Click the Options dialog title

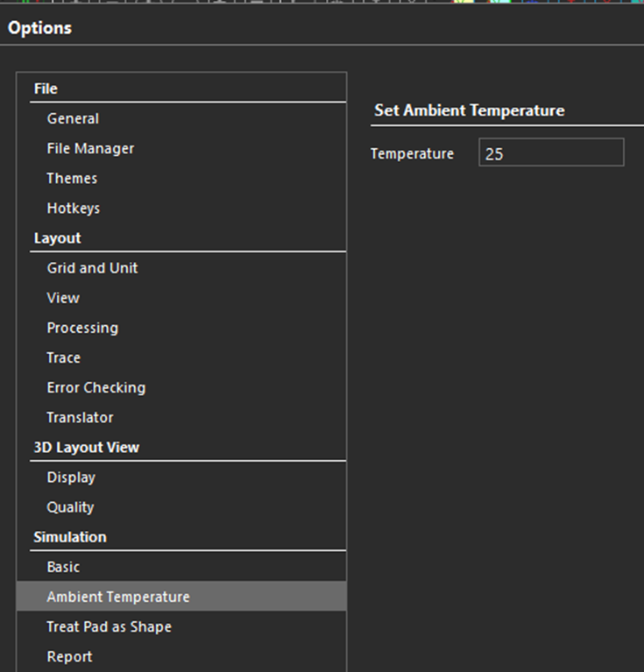click(39, 28)
